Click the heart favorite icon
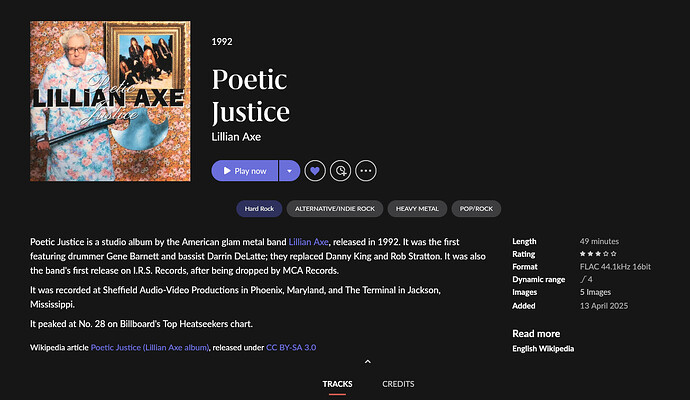This screenshot has height=400, width=690. click(x=315, y=171)
